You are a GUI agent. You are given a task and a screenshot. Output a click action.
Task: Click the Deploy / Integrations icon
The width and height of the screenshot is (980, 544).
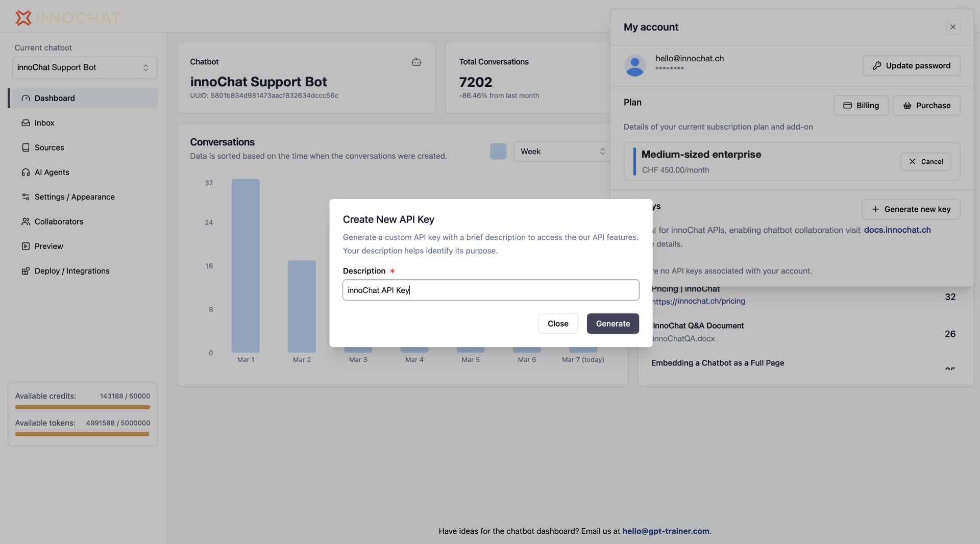pos(26,271)
